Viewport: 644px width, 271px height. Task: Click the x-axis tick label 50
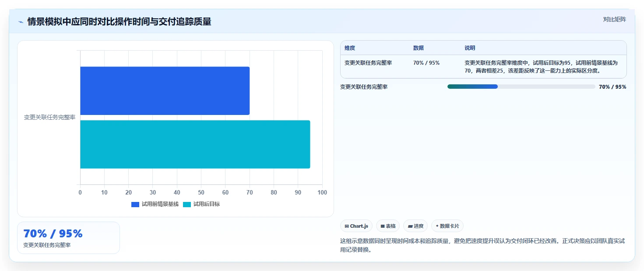(201, 193)
